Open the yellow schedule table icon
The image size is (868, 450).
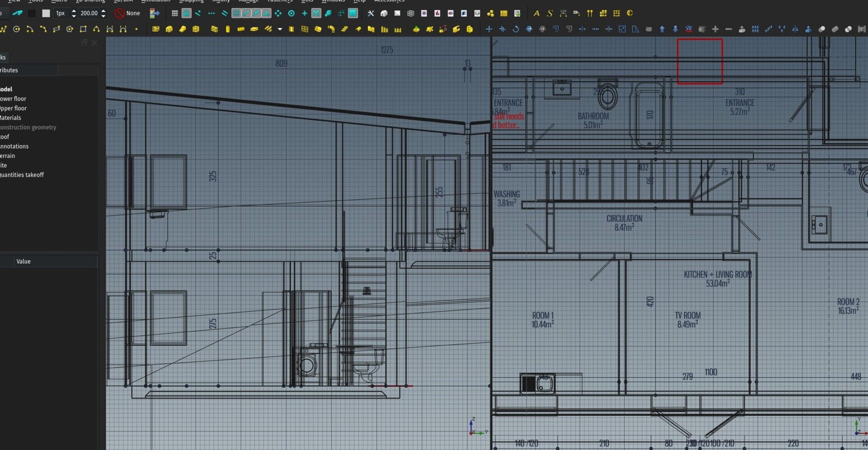[x=504, y=13]
